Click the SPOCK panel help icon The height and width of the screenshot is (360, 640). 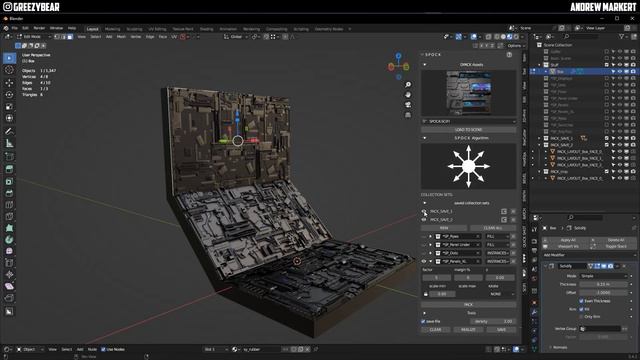pyautogui.click(x=509, y=54)
